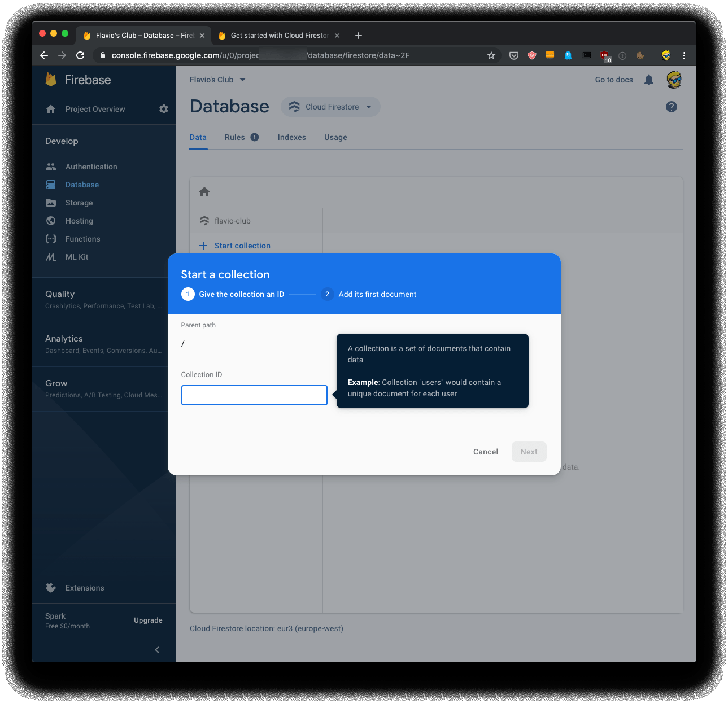Screen dimensions: 728x704
Task: Click the Next button in dialog
Action: coord(529,452)
